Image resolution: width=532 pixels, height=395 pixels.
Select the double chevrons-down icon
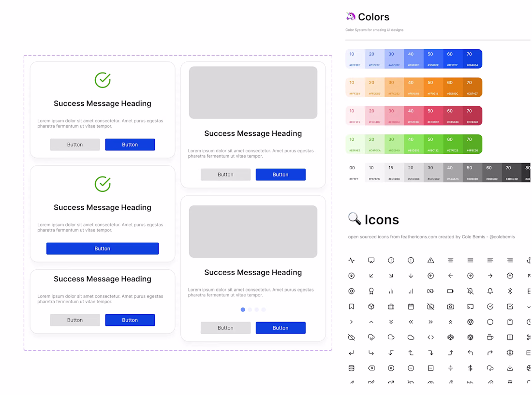click(x=391, y=322)
